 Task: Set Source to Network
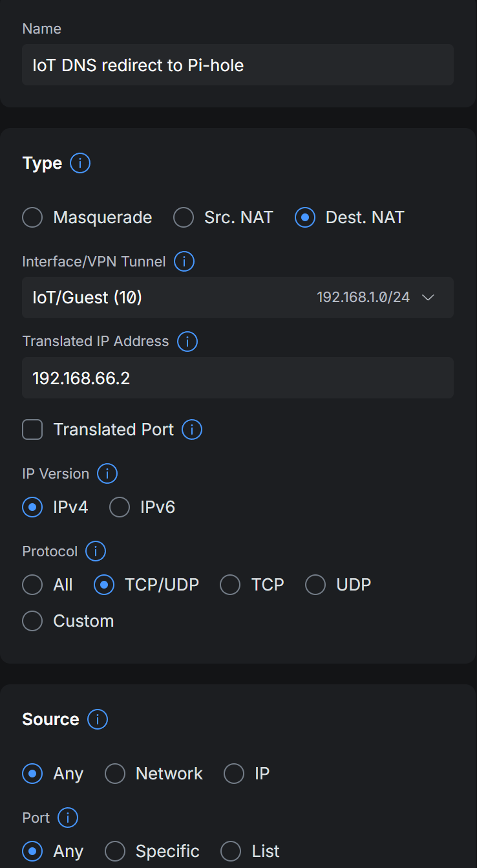click(x=115, y=774)
